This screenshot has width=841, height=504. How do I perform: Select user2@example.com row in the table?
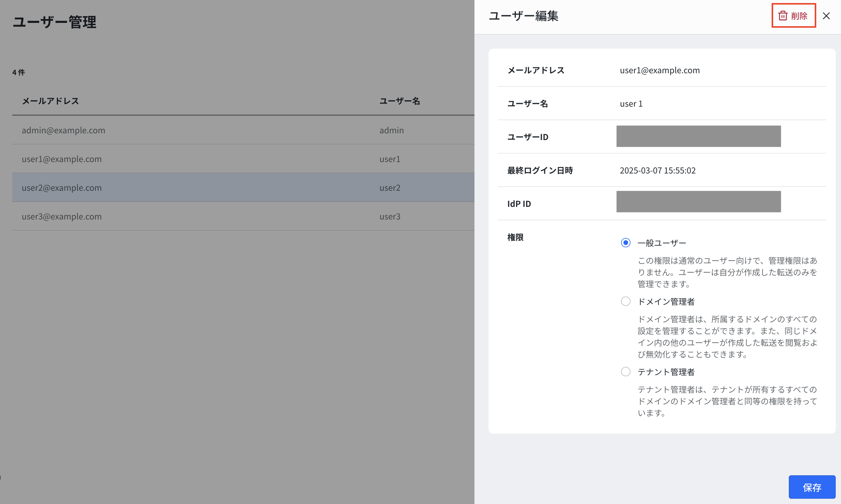coord(243,188)
